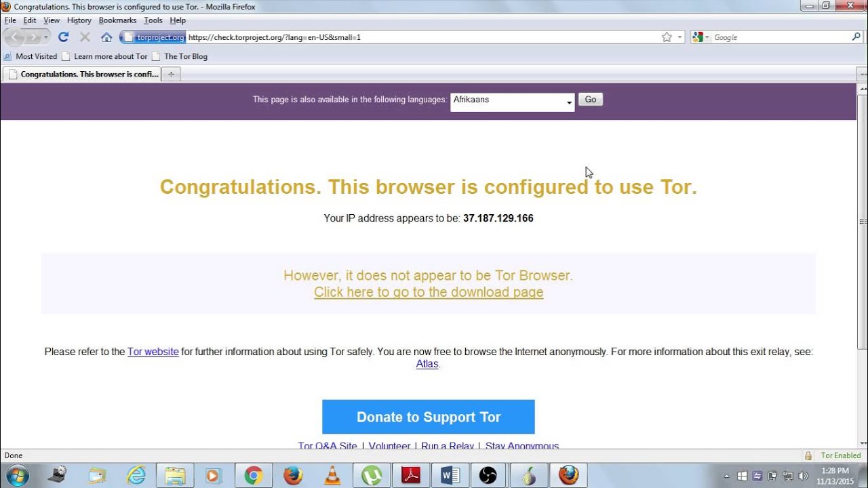
Task: Open the Tor onion icon in taskbar
Action: [x=528, y=475]
